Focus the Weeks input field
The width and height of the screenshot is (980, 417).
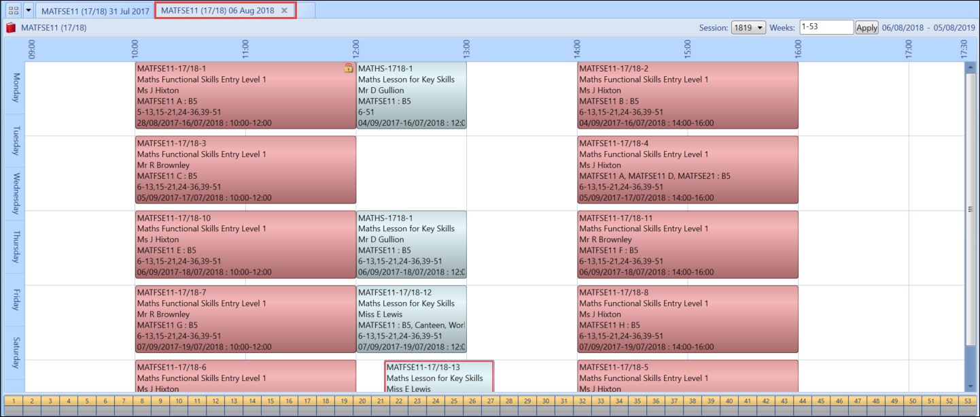click(x=826, y=27)
